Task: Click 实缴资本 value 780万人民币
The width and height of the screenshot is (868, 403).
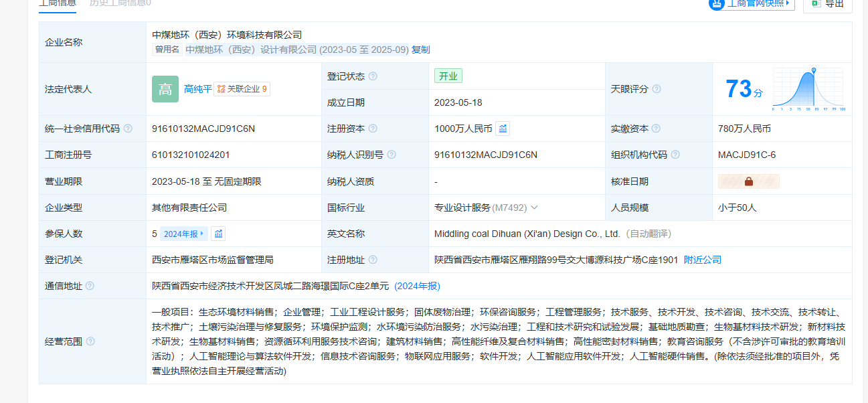Action: tap(744, 129)
